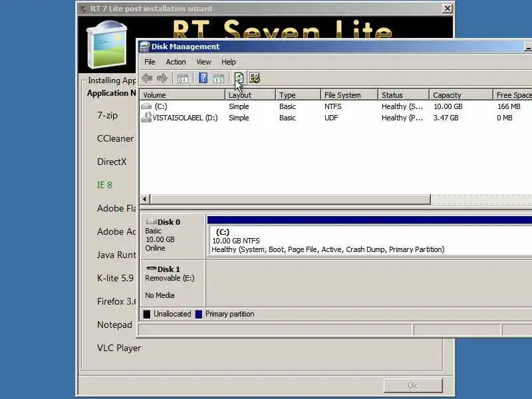
Task: Click the green Refresh toolbar icon
Action: 239,78
